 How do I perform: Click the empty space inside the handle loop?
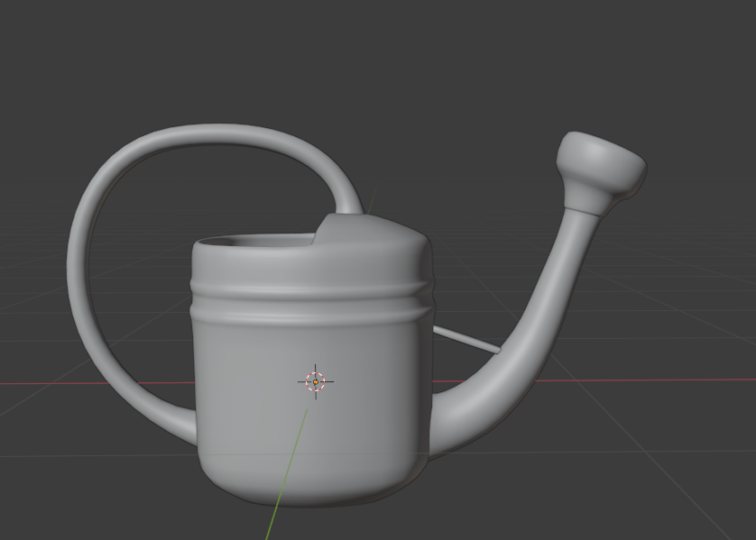[144, 270]
